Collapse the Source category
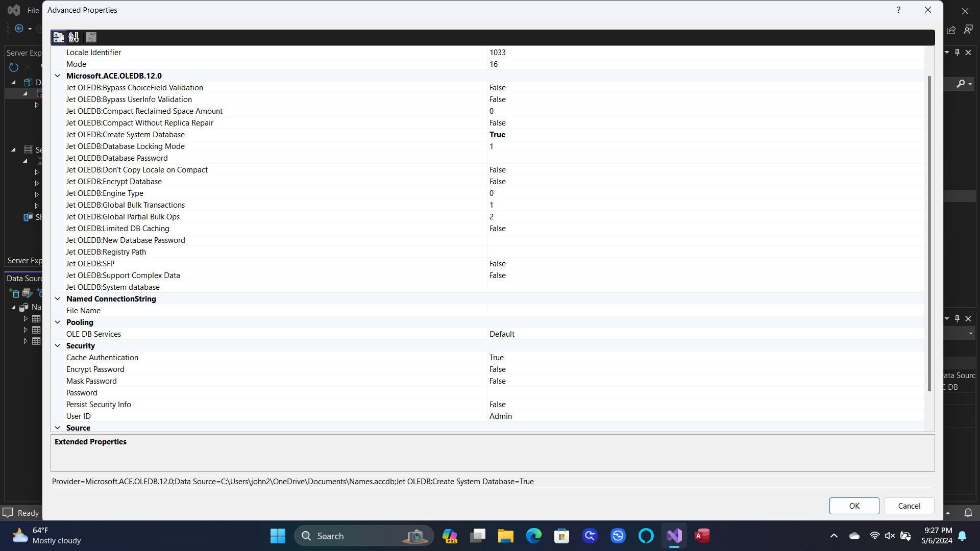Image resolution: width=980 pixels, height=551 pixels. (58, 428)
